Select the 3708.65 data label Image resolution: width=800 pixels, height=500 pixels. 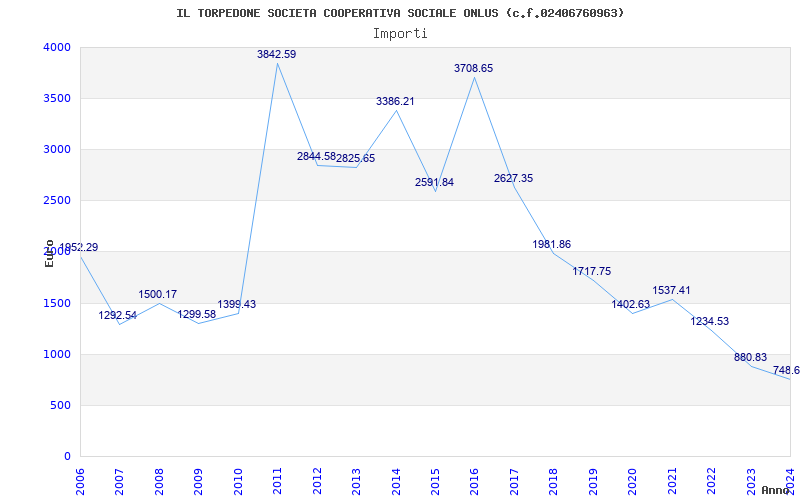coord(473,68)
